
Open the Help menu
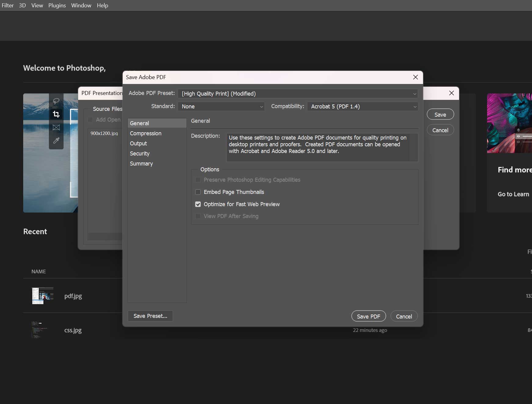103,5
